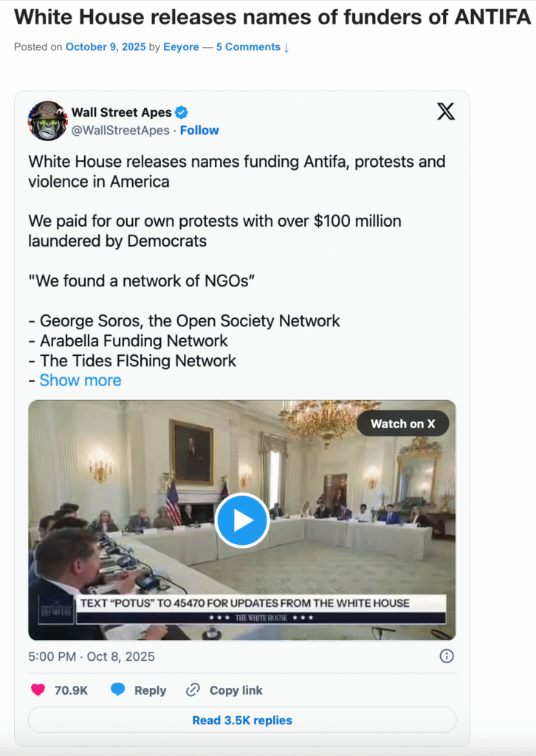The height and width of the screenshot is (756, 536).
Task: Play the embedded White House video
Action: (x=241, y=520)
